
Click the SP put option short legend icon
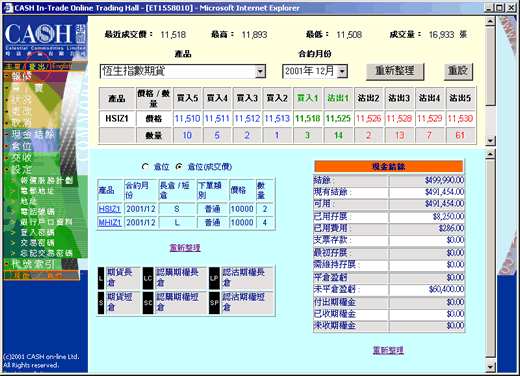214,303
